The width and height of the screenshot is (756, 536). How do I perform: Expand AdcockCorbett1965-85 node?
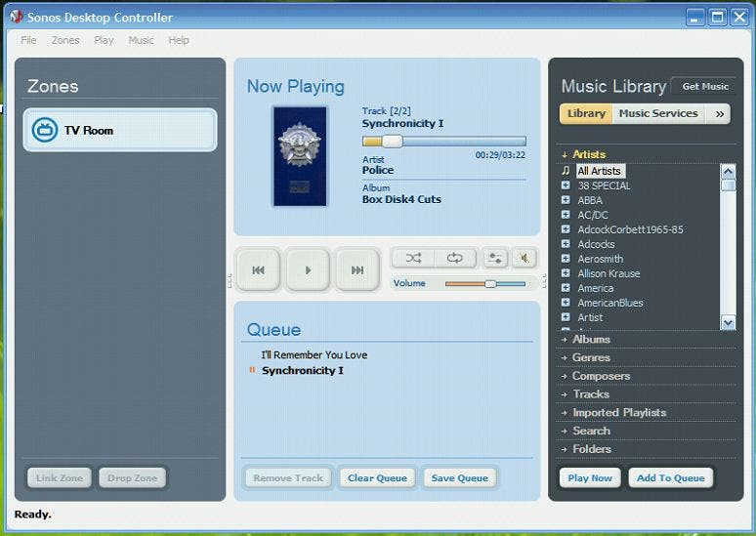pos(567,229)
